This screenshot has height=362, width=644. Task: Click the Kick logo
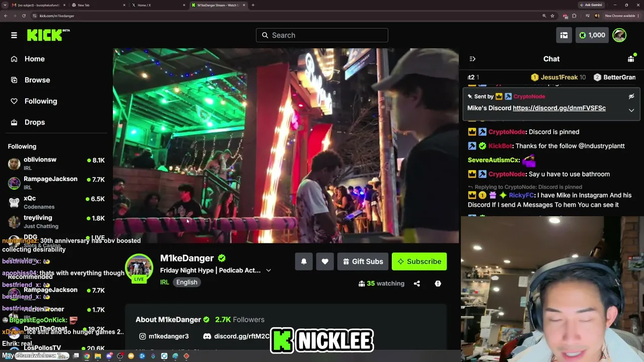click(48, 35)
